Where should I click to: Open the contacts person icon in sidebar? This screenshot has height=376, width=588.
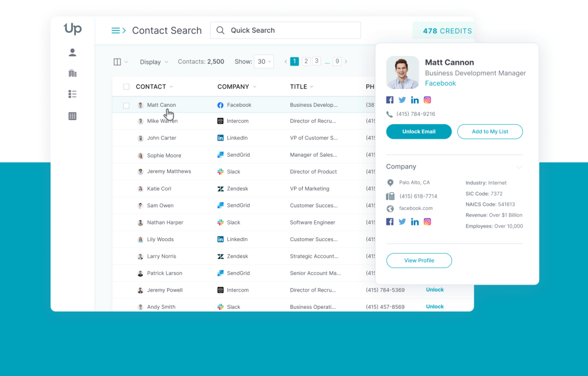(x=72, y=52)
